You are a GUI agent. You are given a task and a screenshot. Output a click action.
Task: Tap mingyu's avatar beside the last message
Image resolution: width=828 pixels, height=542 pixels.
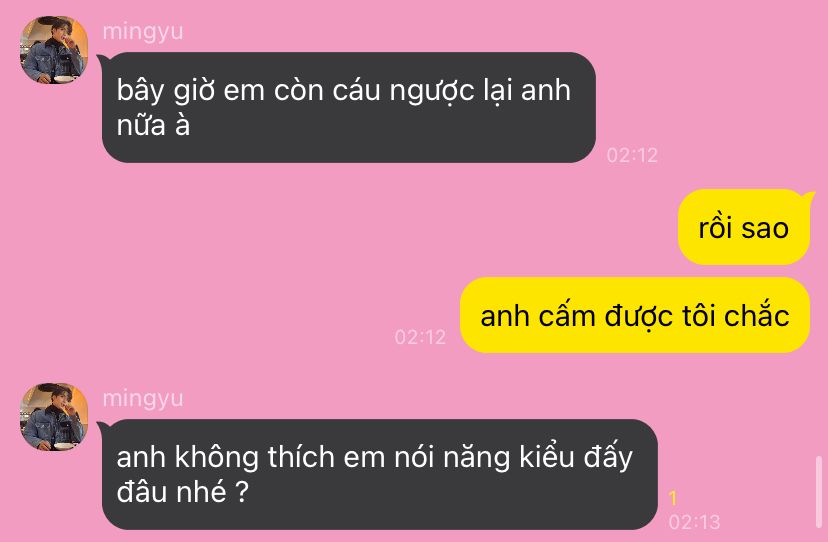point(54,417)
